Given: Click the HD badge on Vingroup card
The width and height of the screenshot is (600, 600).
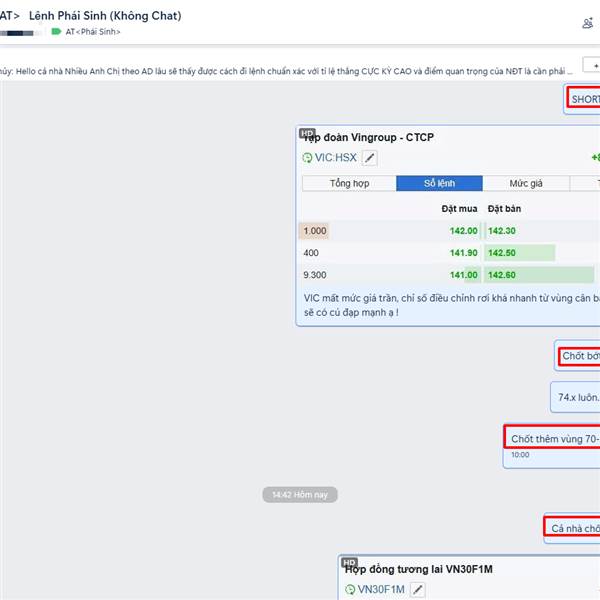Looking at the screenshot, I should click(307, 133).
